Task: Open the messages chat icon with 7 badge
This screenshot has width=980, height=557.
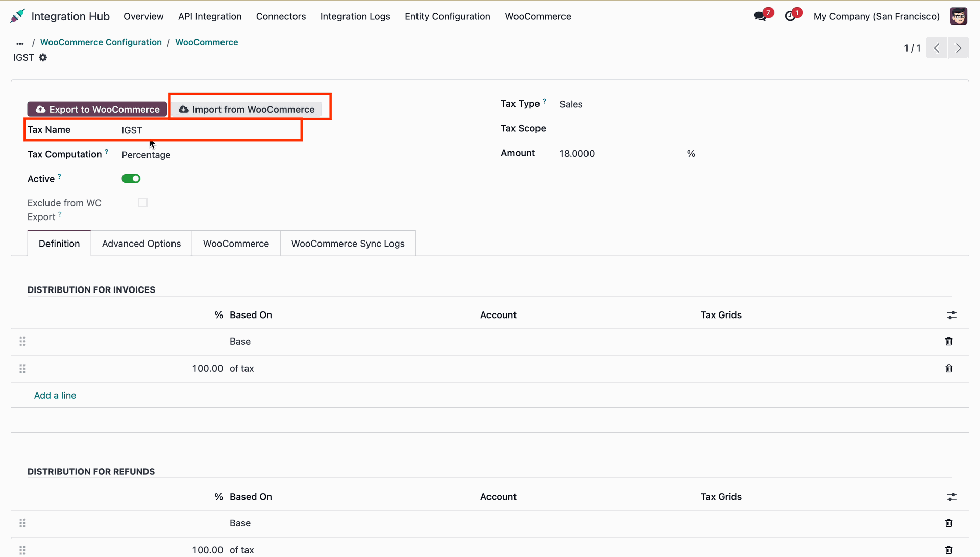Action: 761,16
